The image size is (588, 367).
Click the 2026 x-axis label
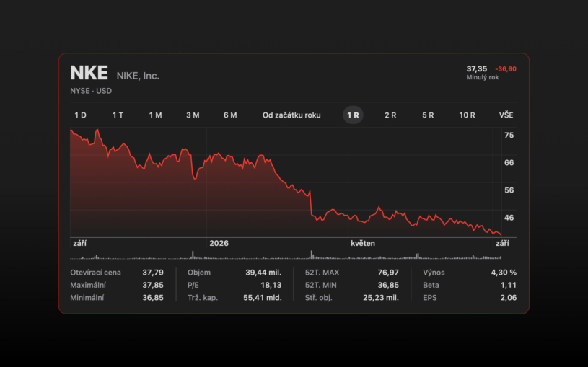pos(219,243)
